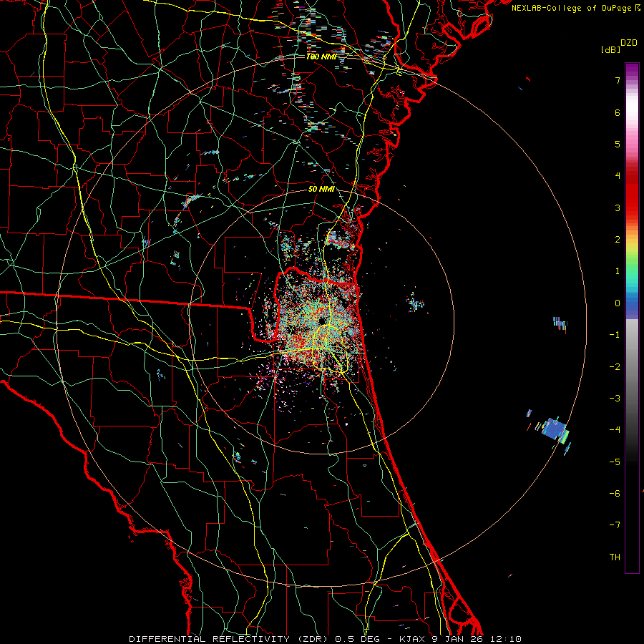The height and width of the screenshot is (644, 644).
Task: Click the DZD product label above the scale
Action: [629, 43]
